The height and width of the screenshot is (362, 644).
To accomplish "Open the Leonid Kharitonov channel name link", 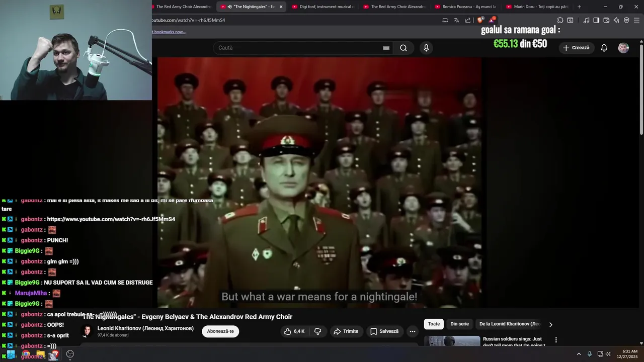I will (x=145, y=328).
